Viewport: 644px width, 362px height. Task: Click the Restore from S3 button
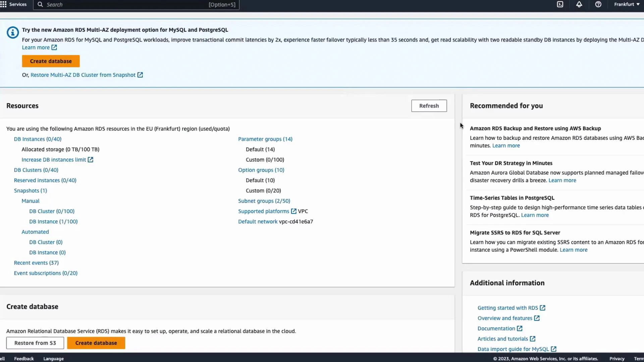35,343
